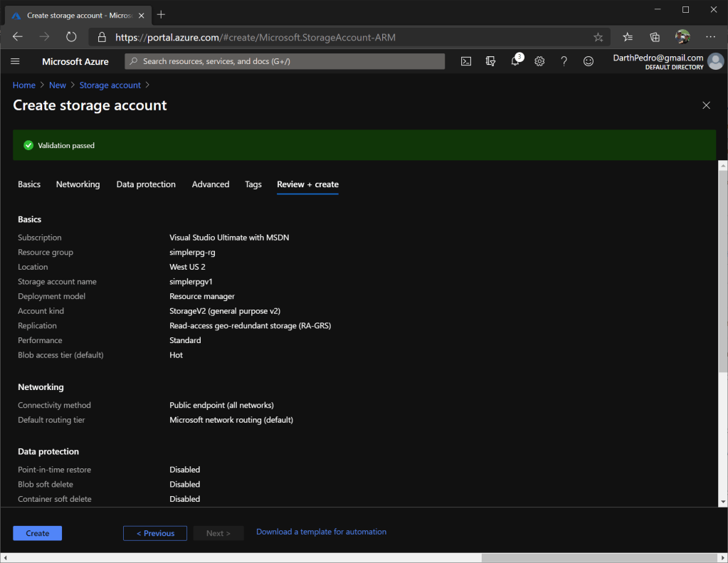
Task: Open the help question mark icon
Action: pyautogui.click(x=564, y=61)
